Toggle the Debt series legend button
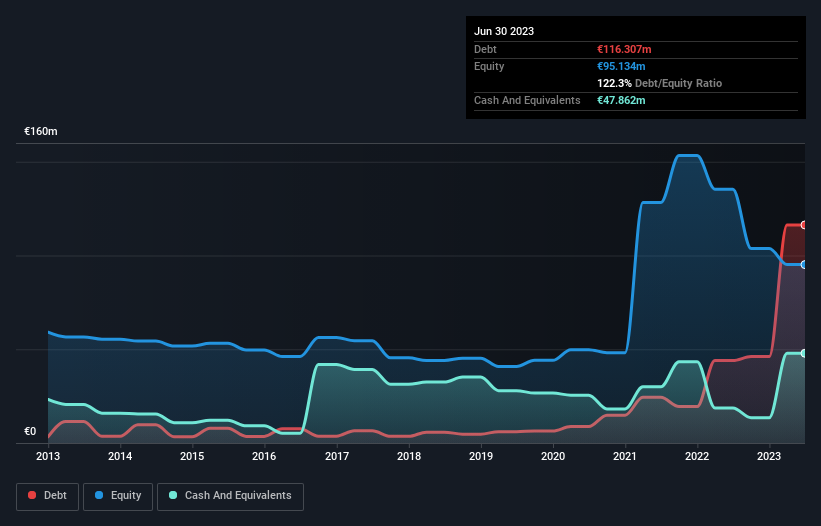The height and width of the screenshot is (526, 821). pyautogui.click(x=48, y=496)
